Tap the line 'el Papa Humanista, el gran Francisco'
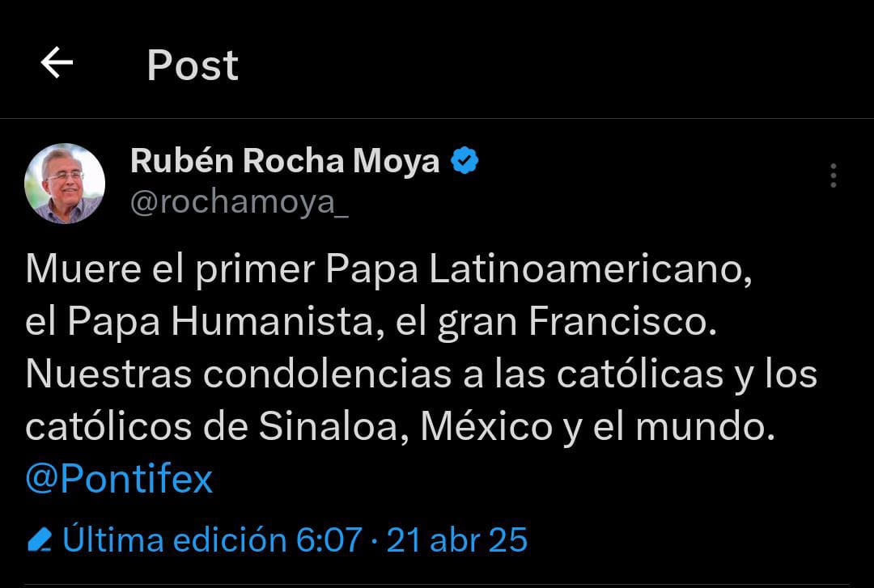 tap(371, 322)
